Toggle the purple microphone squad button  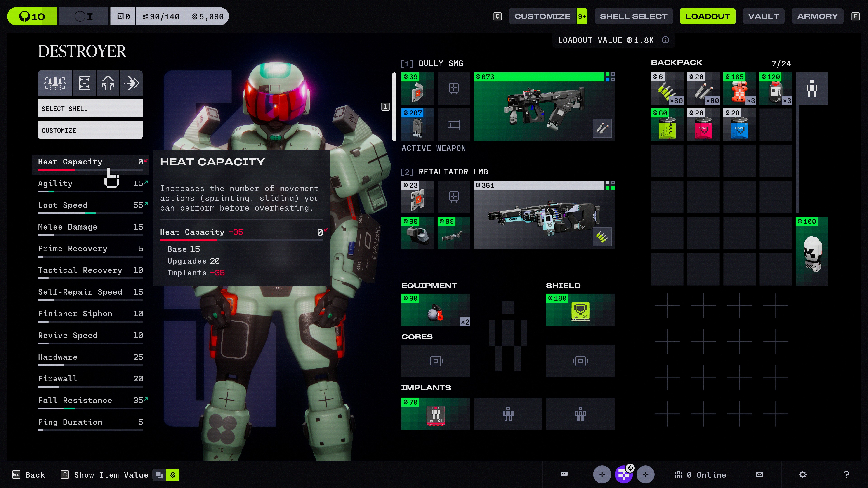click(624, 474)
